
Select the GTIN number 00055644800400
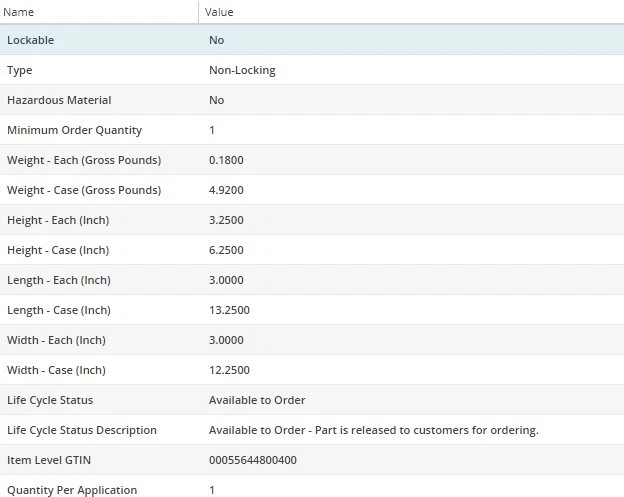pyautogui.click(x=252, y=460)
